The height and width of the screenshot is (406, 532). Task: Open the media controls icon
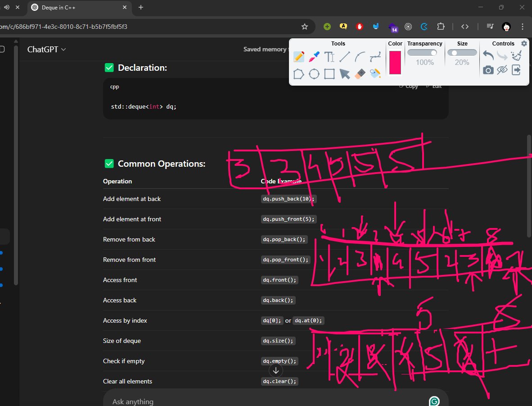pos(490,26)
